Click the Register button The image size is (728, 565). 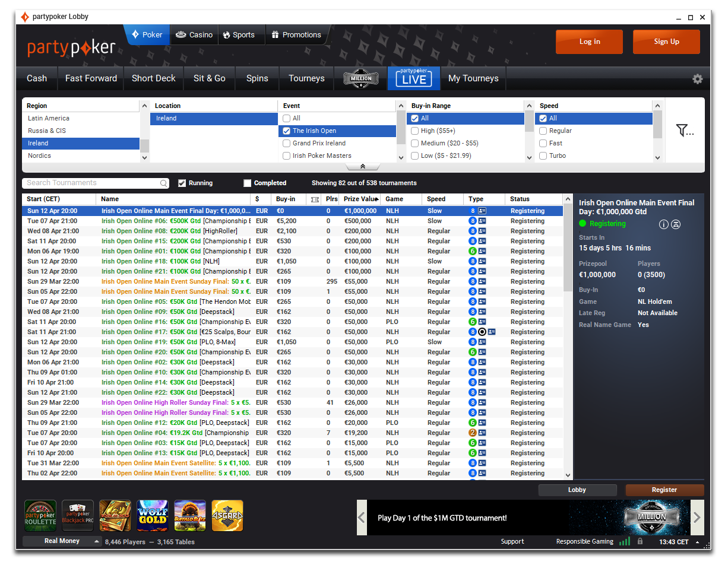[664, 490]
